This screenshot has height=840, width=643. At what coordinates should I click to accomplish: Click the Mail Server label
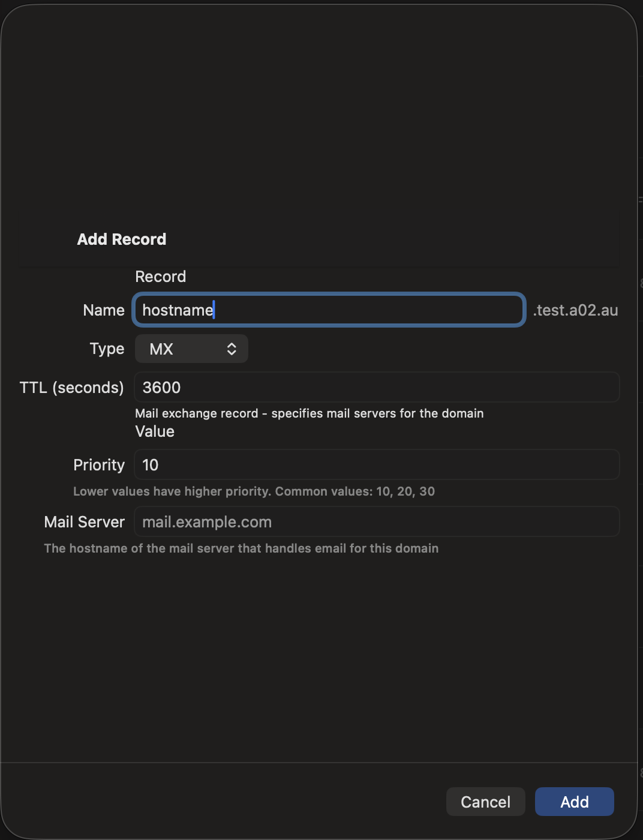[x=84, y=521]
